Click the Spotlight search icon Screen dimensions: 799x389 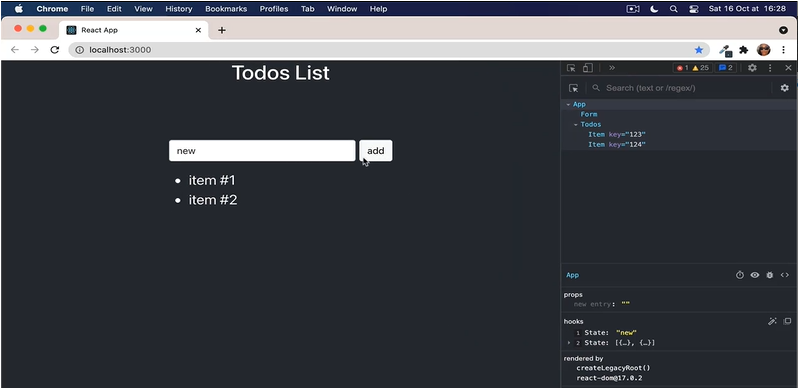coord(674,9)
